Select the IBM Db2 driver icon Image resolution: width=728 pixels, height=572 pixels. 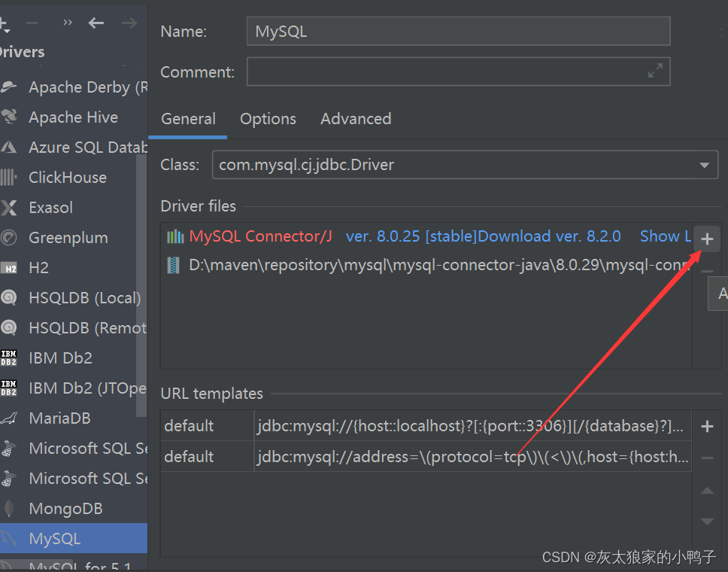pyautogui.click(x=8, y=358)
